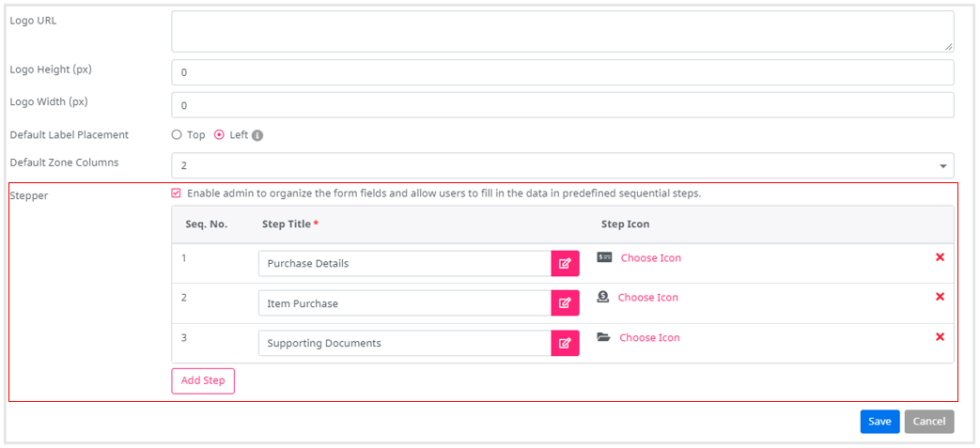Click the folder icon in step 3
The height and width of the screenshot is (448, 980).
604,337
